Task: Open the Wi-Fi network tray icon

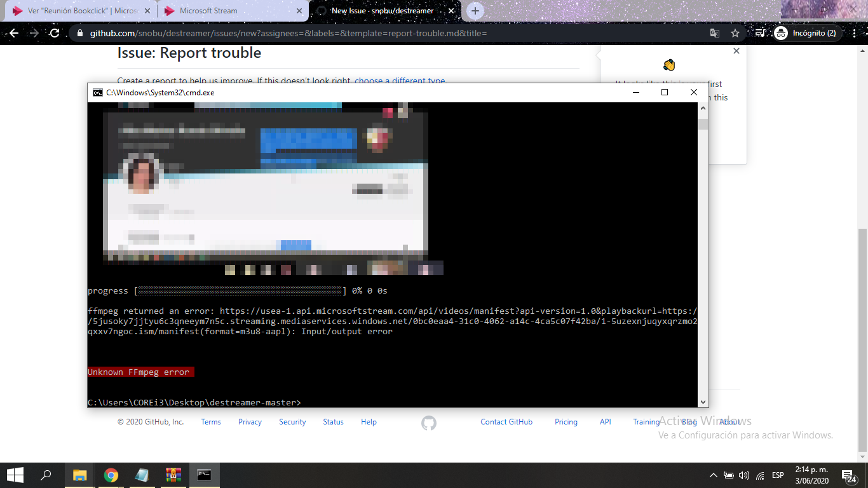Action: coord(760,475)
